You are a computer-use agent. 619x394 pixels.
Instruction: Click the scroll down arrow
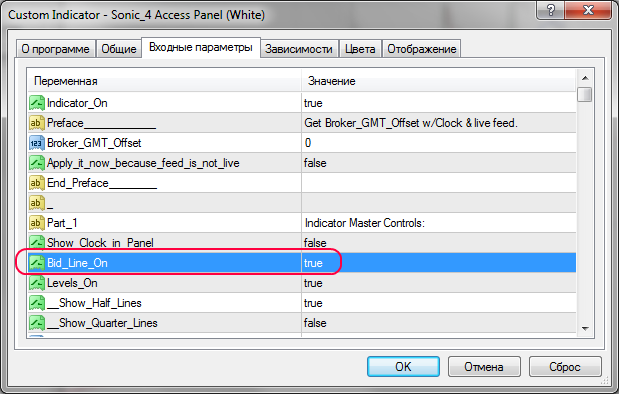tap(585, 328)
